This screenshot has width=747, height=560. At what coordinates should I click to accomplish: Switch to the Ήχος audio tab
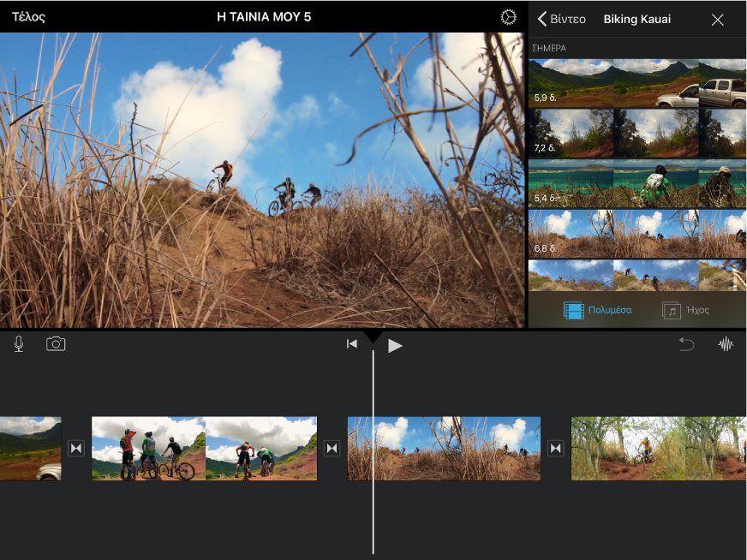(x=686, y=310)
